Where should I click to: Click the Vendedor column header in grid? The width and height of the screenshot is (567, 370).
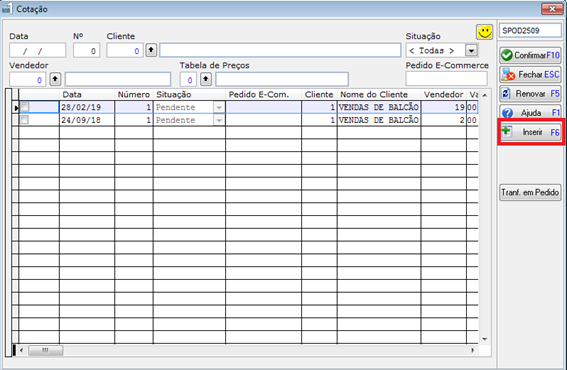444,94
